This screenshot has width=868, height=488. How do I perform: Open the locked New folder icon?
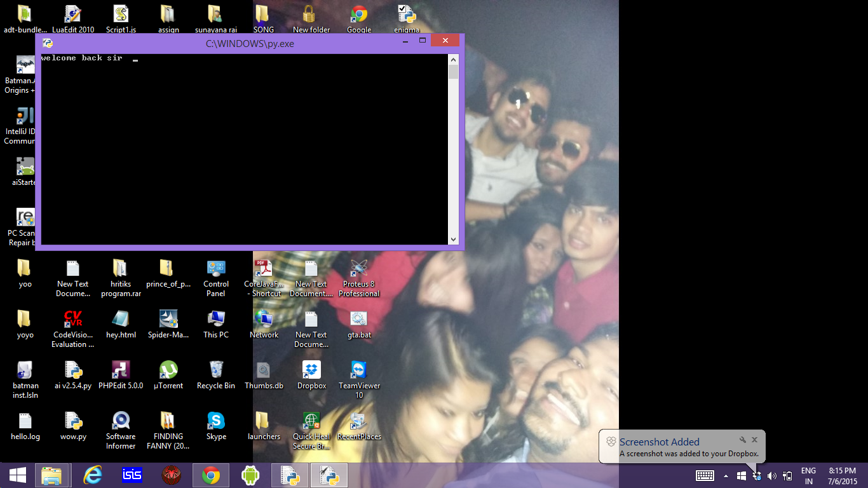click(311, 19)
